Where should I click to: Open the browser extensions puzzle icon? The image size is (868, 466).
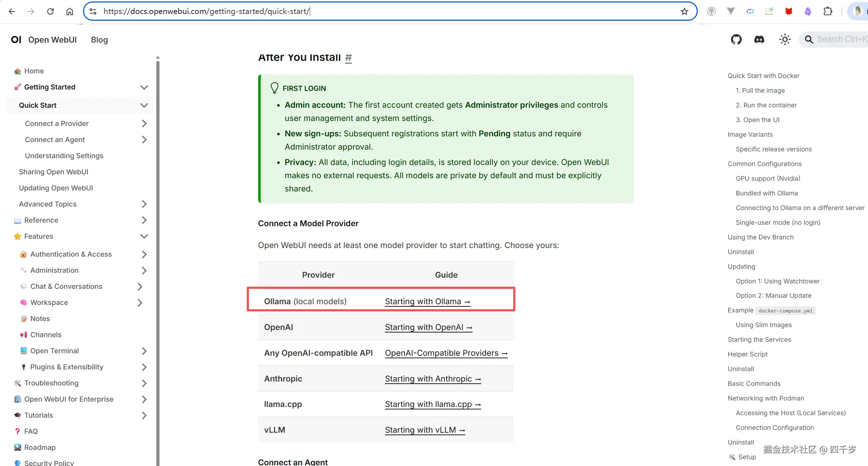coord(828,11)
